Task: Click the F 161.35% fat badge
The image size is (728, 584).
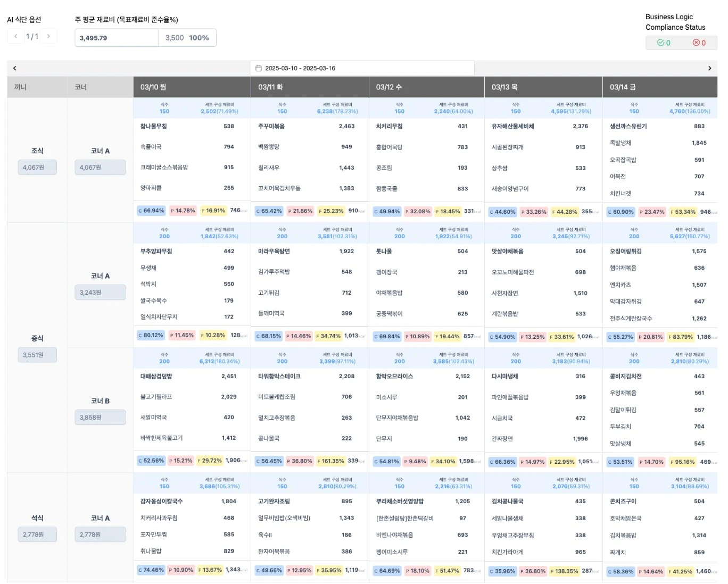Action: (331, 461)
